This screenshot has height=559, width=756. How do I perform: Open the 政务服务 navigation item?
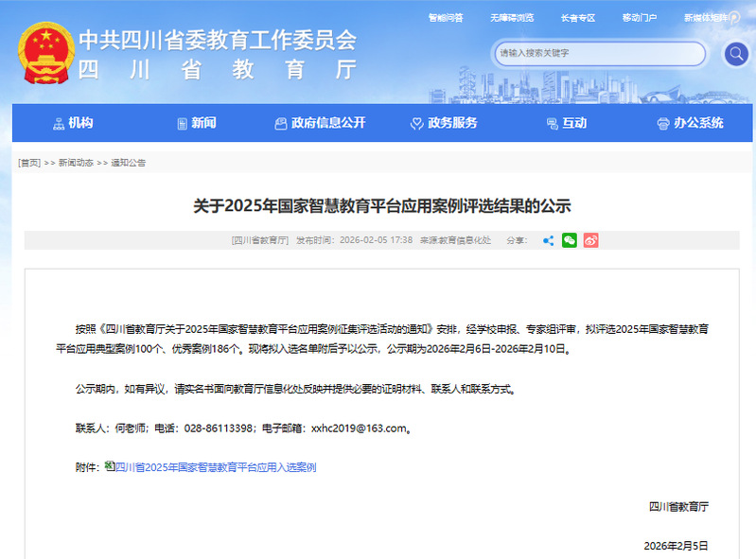tap(444, 123)
